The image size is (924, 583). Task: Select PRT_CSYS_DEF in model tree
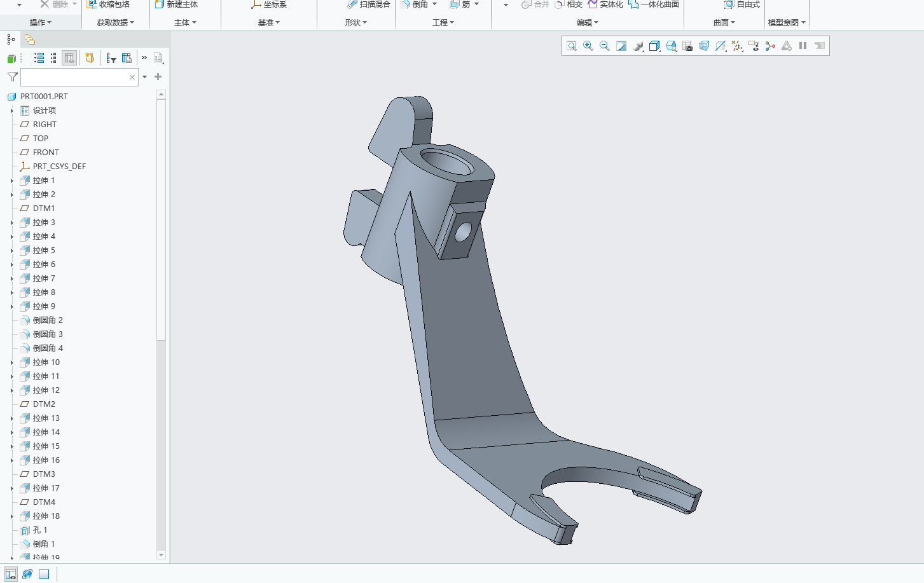[x=53, y=167]
